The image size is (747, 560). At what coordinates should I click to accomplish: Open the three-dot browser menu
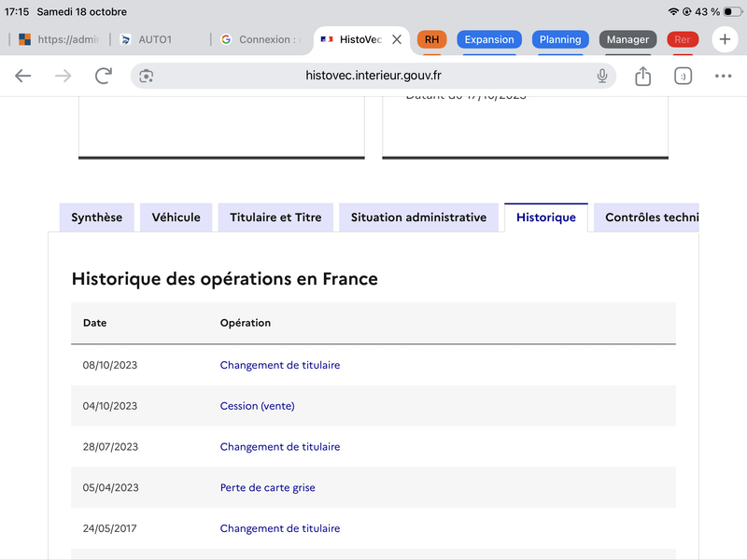pos(723,77)
